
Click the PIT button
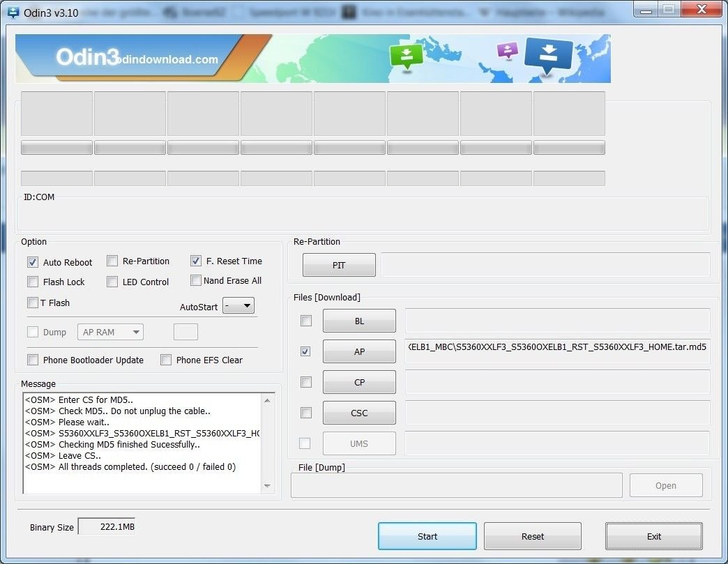tap(339, 265)
